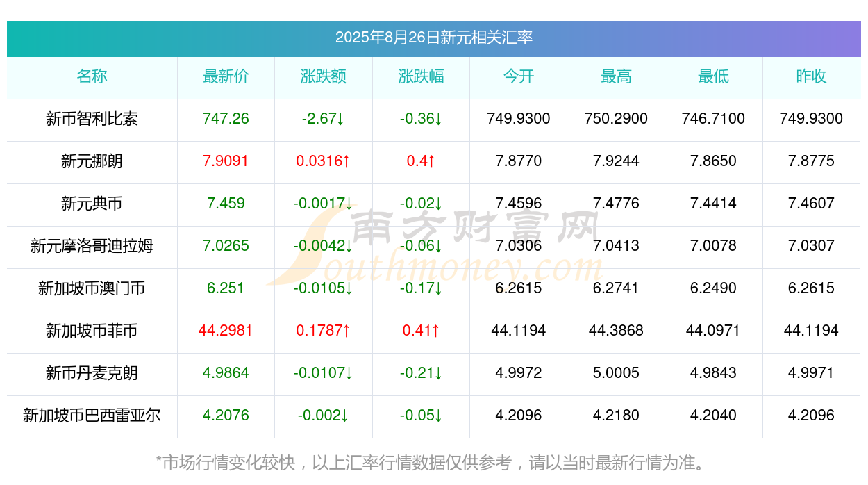The width and height of the screenshot is (868, 485).
Task: Click the 昨收 column header
Action: pos(811,76)
